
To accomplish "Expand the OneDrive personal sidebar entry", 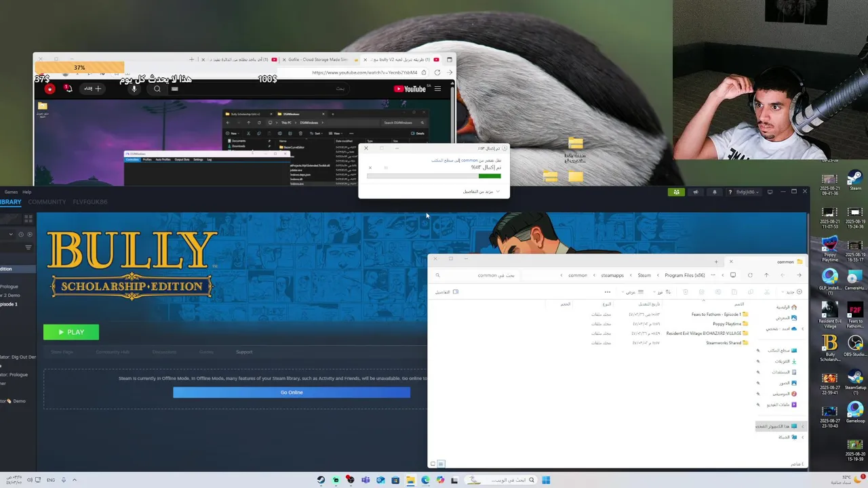I will tap(803, 329).
